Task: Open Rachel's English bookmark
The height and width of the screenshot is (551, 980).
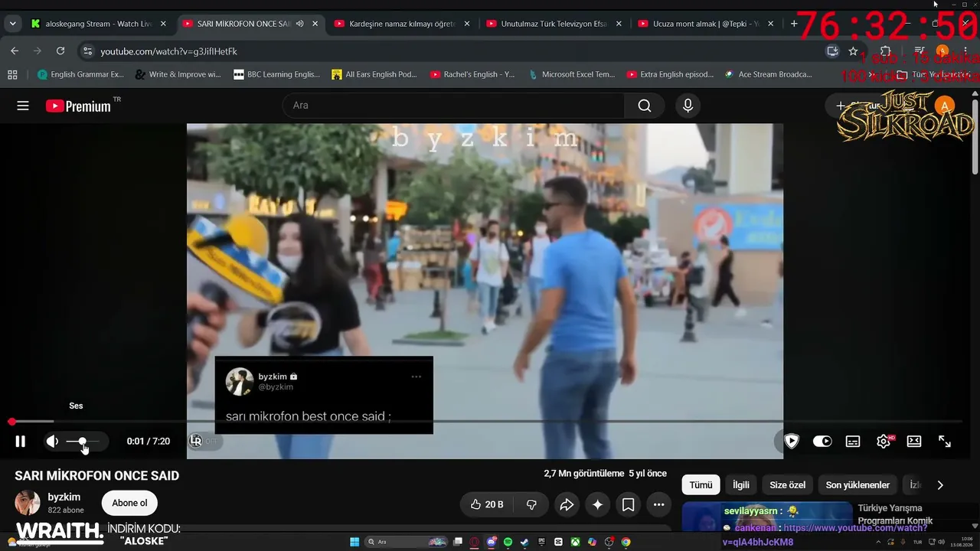Action: click(472, 74)
